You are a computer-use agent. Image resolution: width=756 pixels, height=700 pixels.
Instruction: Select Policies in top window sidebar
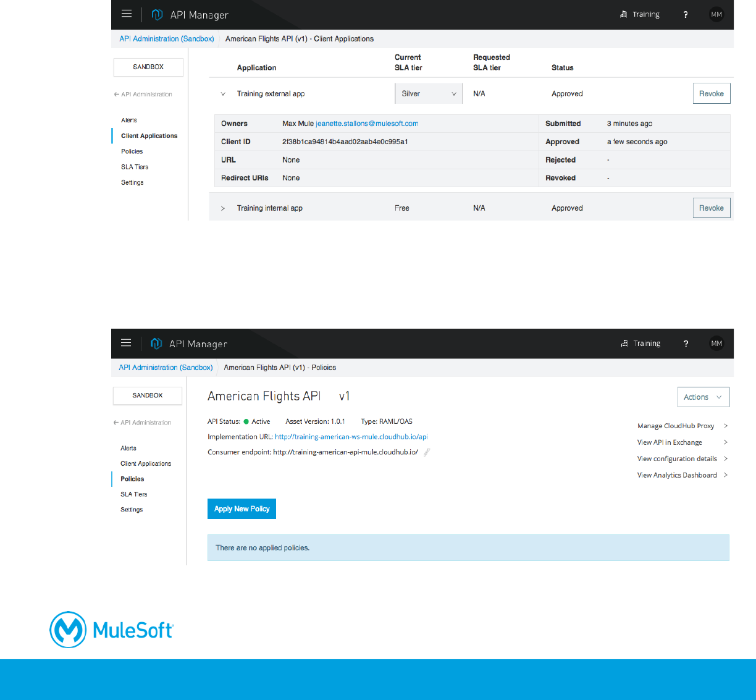tap(132, 151)
